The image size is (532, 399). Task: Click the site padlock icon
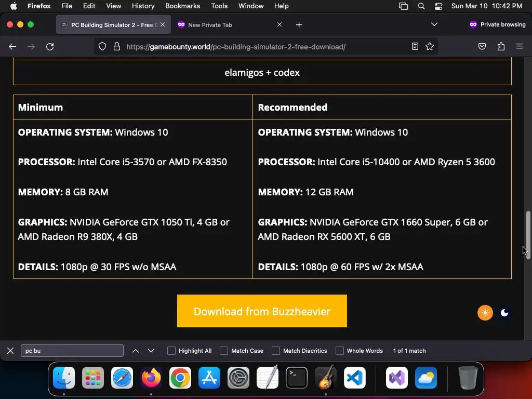point(117,46)
